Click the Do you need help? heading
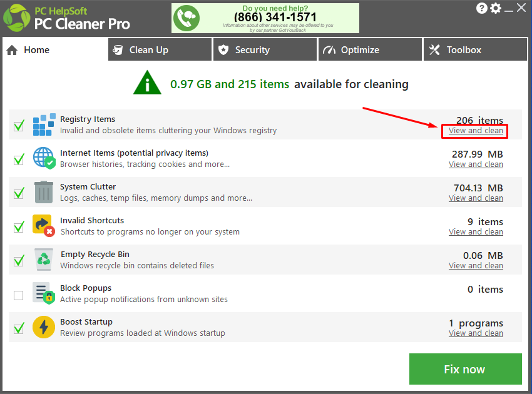The width and height of the screenshot is (532, 394). (x=275, y=8)
